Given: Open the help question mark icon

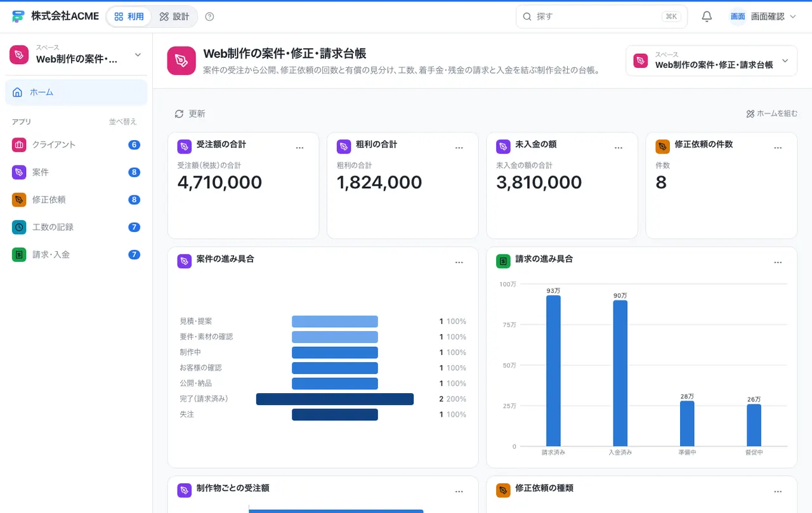Looking at the screenshot, I should click(210, 16).
